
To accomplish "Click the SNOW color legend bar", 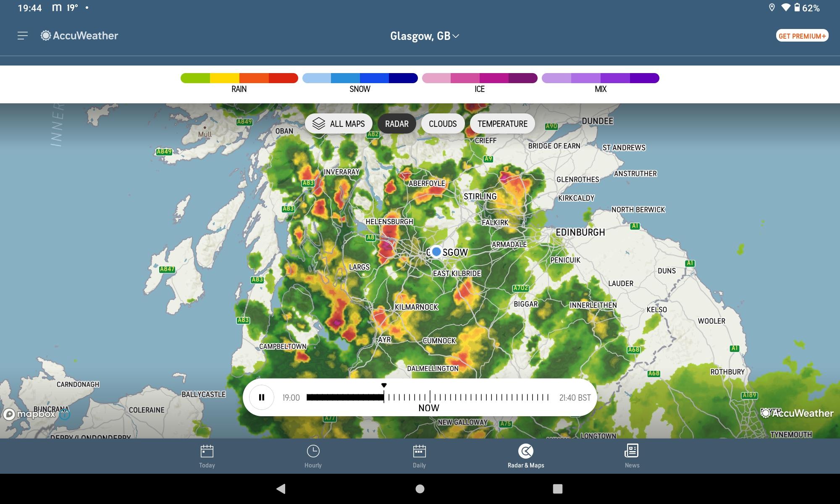I will [x=360, y=78].
